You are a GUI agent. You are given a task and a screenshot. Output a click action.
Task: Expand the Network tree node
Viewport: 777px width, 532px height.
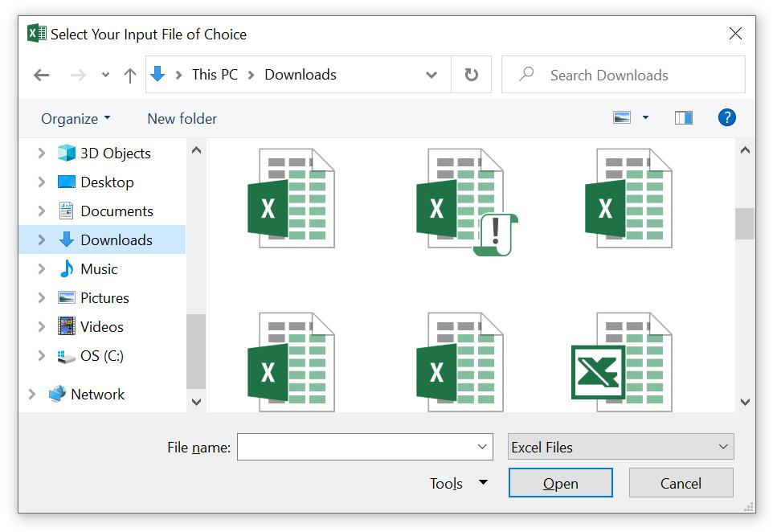click(x=32, y=395)
